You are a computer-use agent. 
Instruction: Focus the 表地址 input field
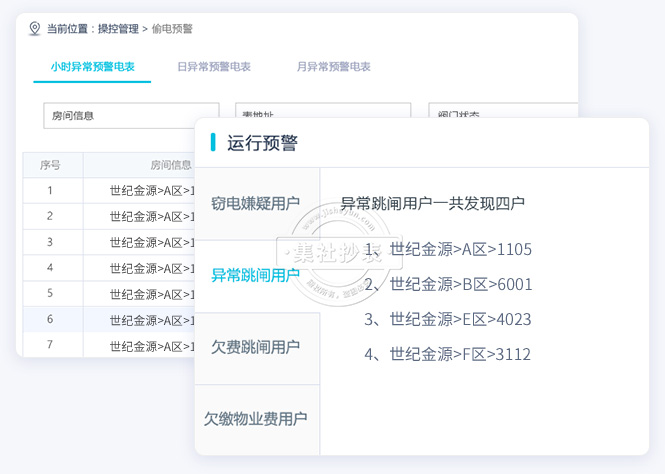(x=322, y=112)
